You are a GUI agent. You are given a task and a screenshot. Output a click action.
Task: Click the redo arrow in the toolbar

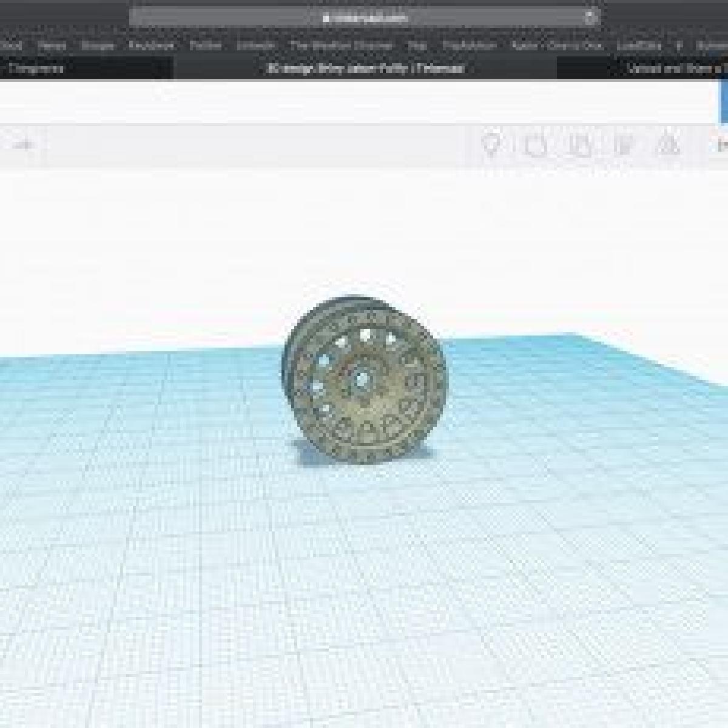pyautogui.click(x=25, y=145)
